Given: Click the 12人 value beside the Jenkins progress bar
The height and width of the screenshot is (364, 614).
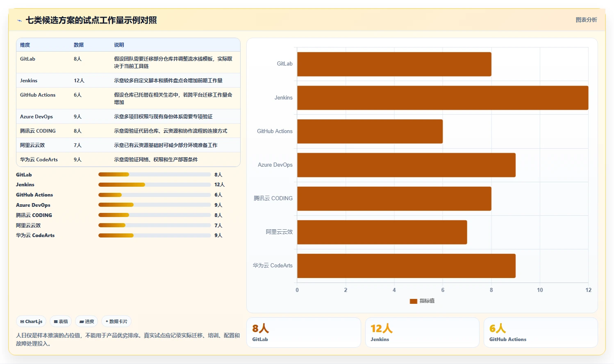Looking at the screenshot, I should (219, 185).
